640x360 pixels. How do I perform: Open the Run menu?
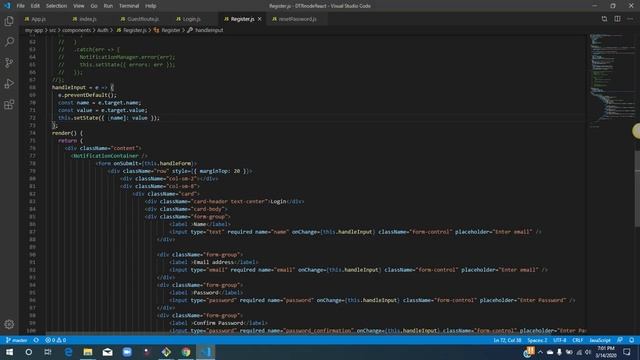click(x=108, y=6)
